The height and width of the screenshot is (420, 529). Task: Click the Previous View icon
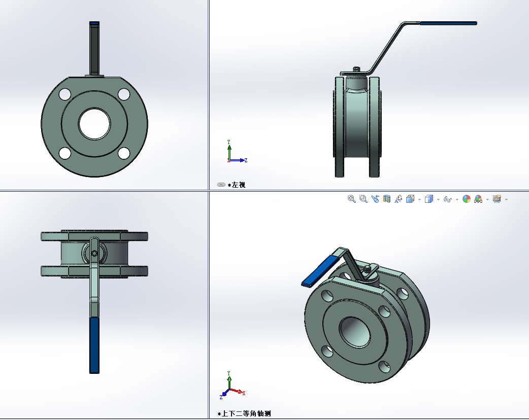pyautogui.click(x=375, y=199)
